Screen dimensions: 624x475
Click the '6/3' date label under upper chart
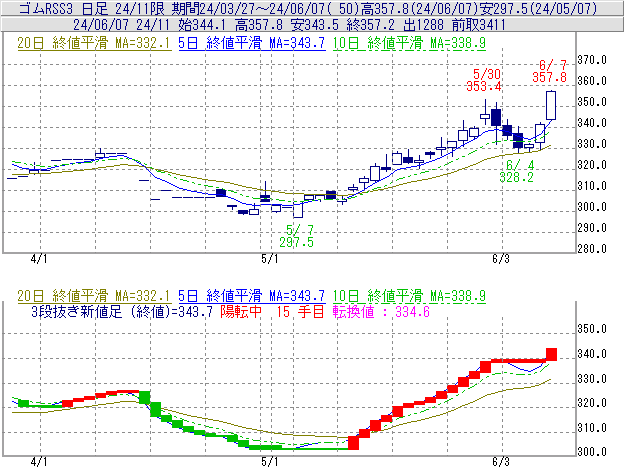click(x=501, y=259)
